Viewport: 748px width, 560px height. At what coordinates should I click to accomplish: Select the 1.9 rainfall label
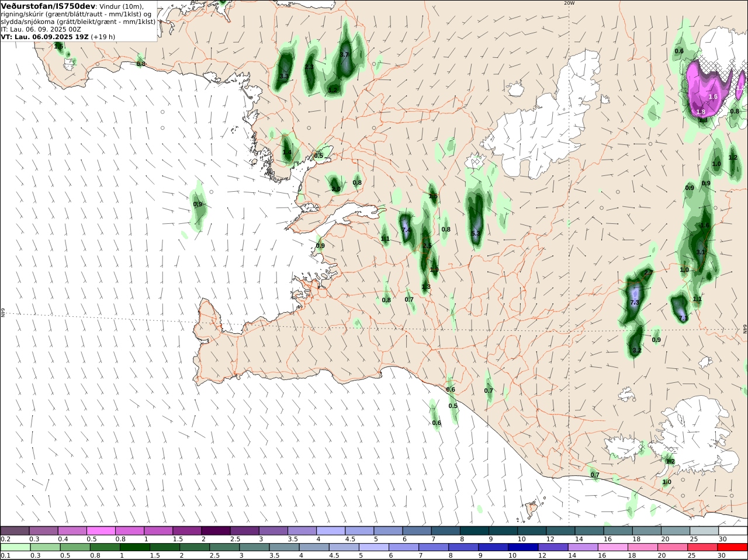pyautogui.click(x=434, y=269)
